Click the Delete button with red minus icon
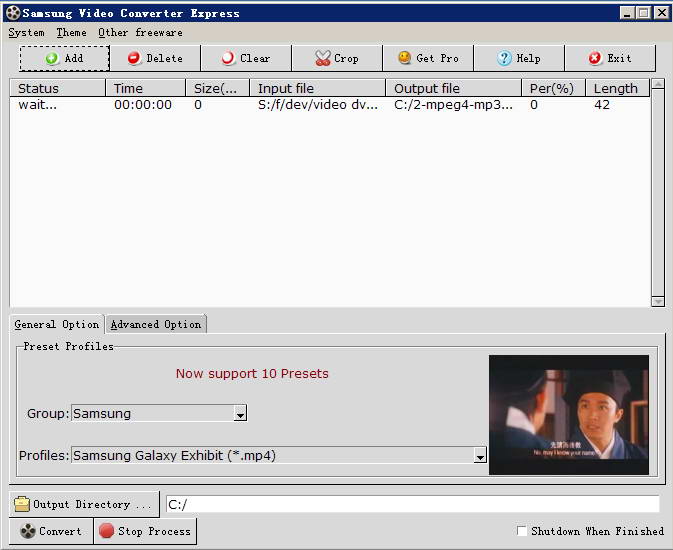The image size is (673, 550). pyautogui.click(x=155, y=58)
